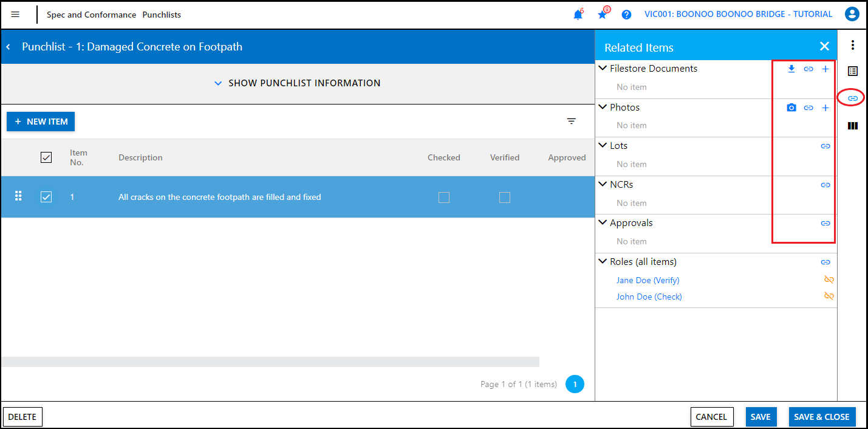Open the notifications bell
This screenshot has height=429, width=868.
click(x=578, y=15)
